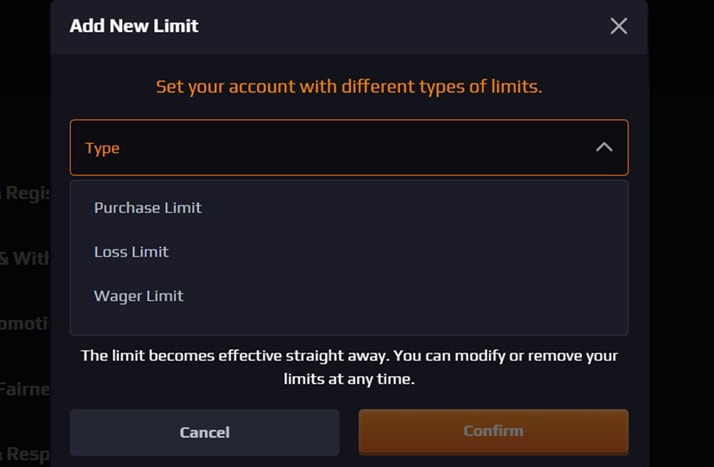Open the partially hidden 'omoti' background link
Viewport: 714px width, 467px height.
[x=25, y=325]
